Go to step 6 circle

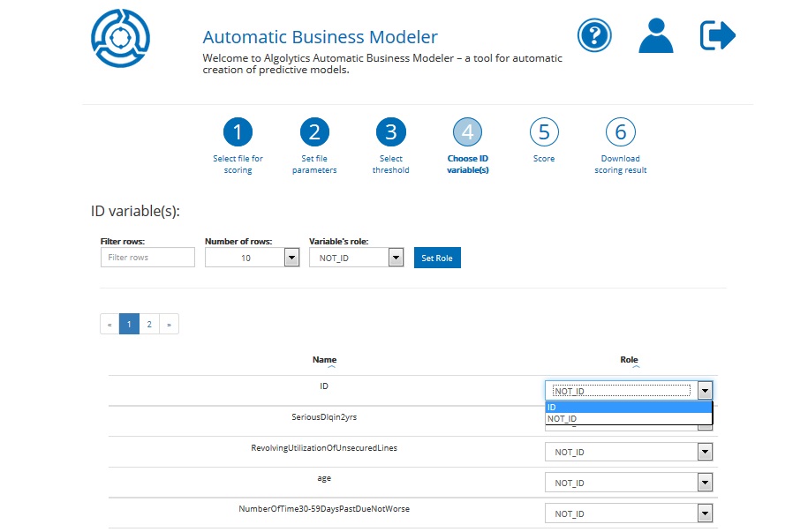click(x=621, y=131)
